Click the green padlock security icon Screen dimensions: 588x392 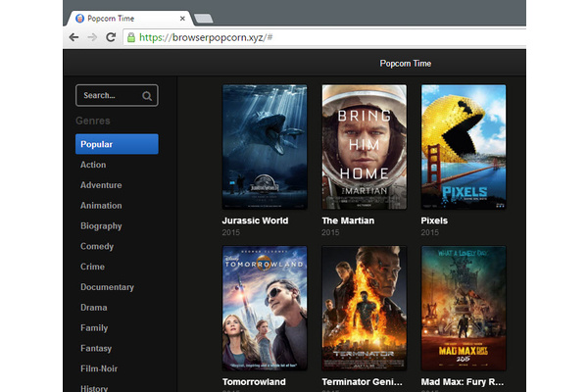click(131, 37)
